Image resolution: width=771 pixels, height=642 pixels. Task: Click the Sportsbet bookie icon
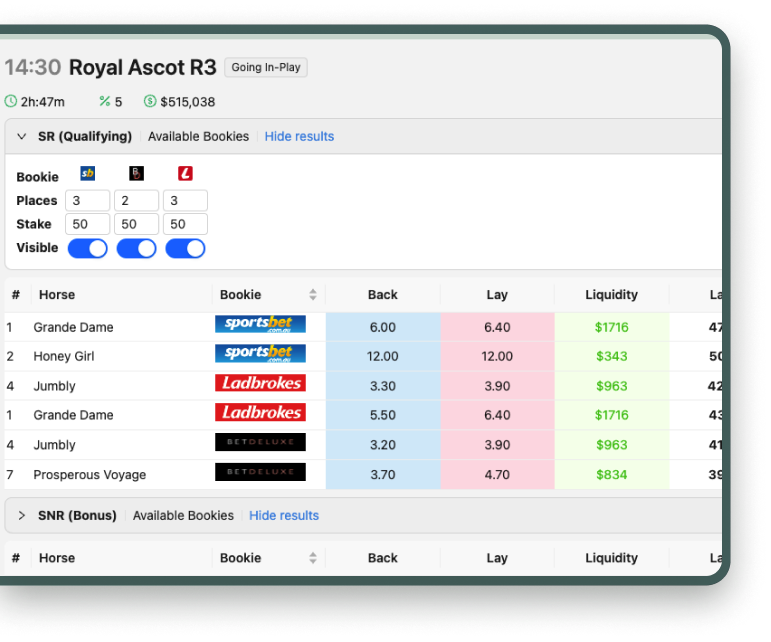point(88,174)
